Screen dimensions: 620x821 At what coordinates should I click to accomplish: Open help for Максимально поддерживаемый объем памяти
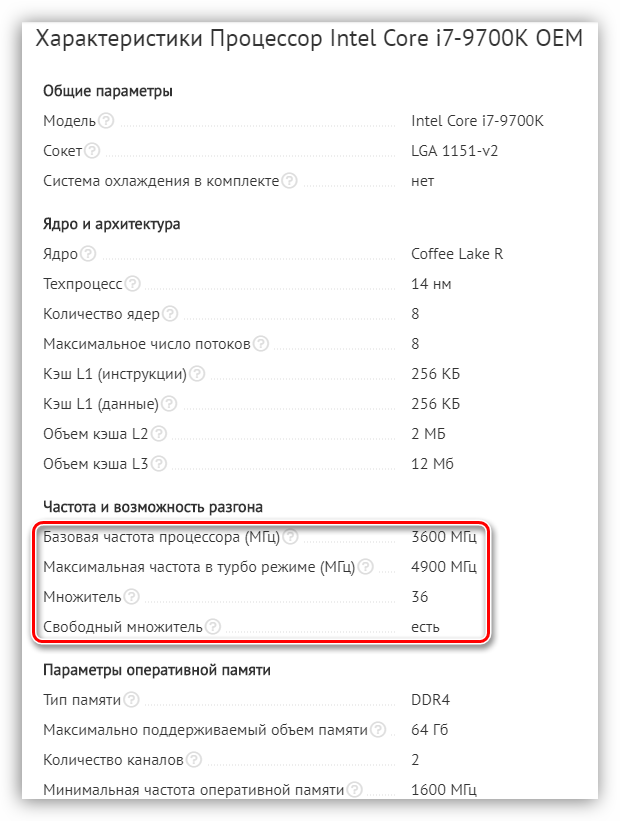[378, 729]
